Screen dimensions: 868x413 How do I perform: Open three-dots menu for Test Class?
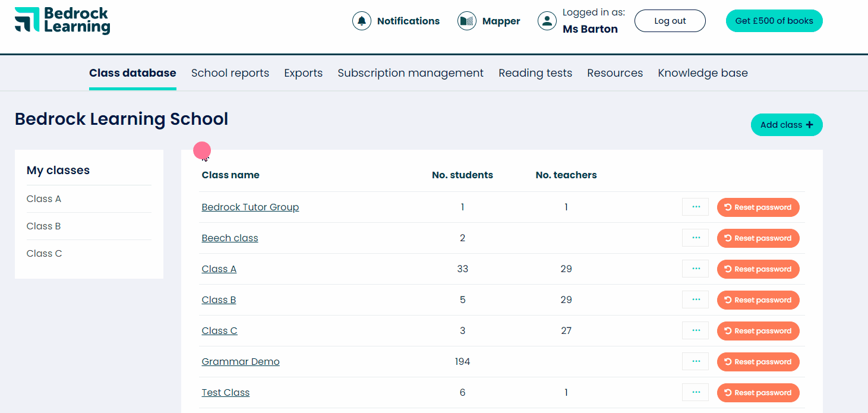tap(695, 393)
